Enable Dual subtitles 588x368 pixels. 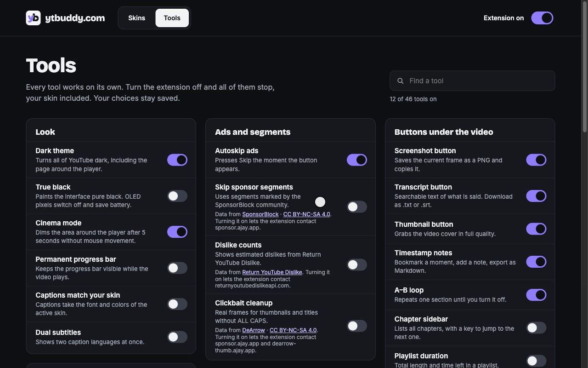[177, 337]
